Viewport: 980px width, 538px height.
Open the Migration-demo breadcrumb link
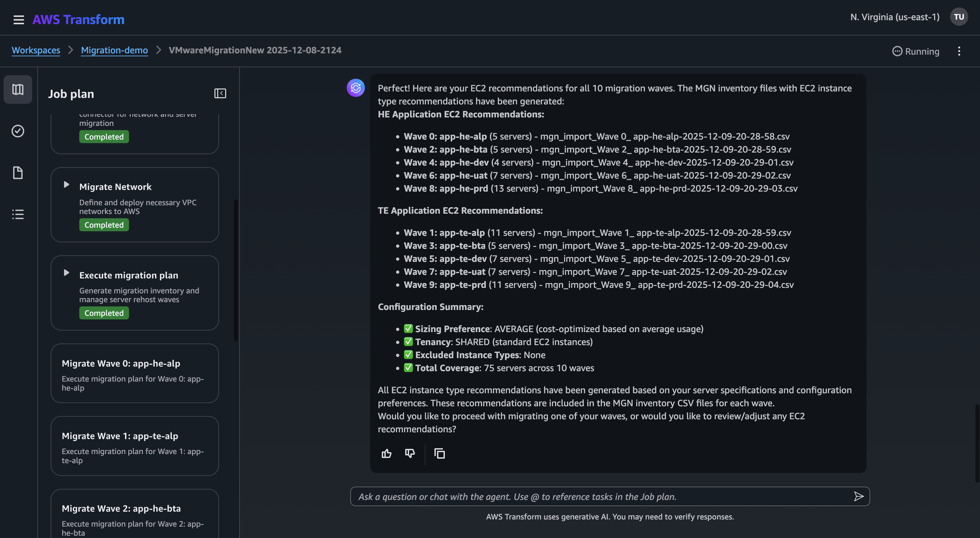pos(114,50)
